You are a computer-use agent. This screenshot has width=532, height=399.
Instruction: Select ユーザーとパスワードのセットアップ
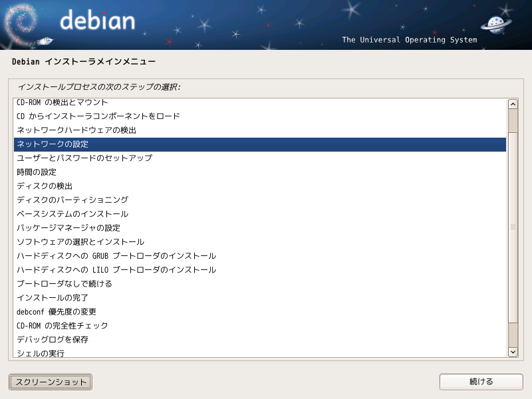tap(84, 158)
